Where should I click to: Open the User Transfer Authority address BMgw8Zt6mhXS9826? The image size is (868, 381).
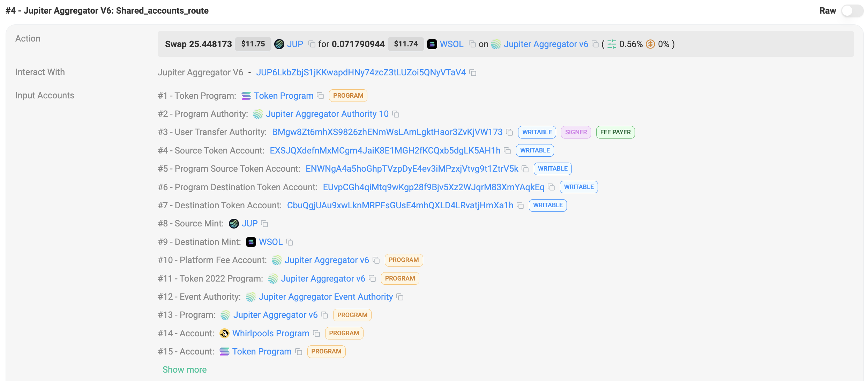pyautogui.click(x=387, y=132)
